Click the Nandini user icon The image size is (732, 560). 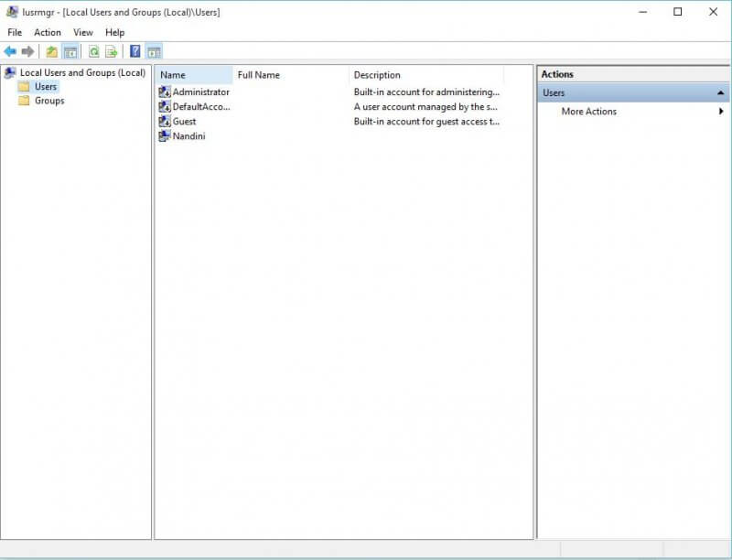coord(165,136)
